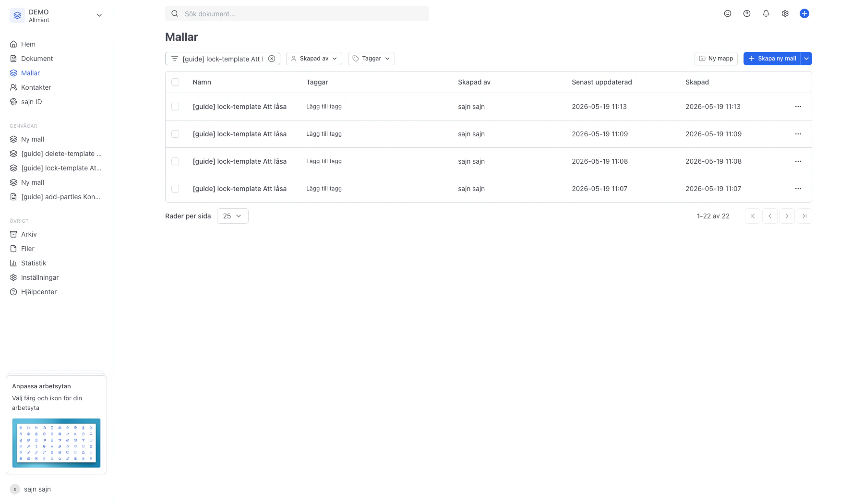Screen dimensions: 864x504
Task: Open Dokument in the sidebar
Action: [x=37, y=59]
